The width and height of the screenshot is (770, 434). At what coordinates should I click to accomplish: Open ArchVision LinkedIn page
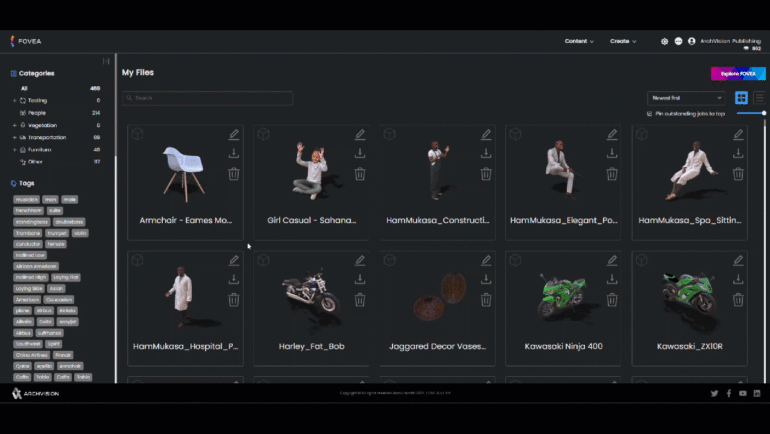[757, 393]
